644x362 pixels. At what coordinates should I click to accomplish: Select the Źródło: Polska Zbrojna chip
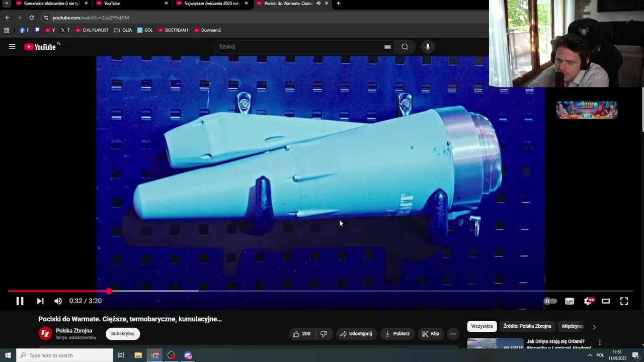point(527,326)
